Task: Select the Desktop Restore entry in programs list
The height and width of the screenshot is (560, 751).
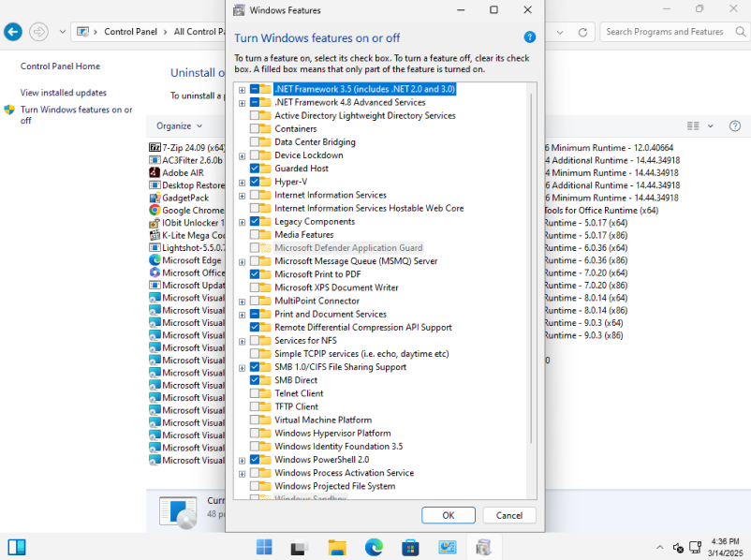Action: tap(186, 184)
